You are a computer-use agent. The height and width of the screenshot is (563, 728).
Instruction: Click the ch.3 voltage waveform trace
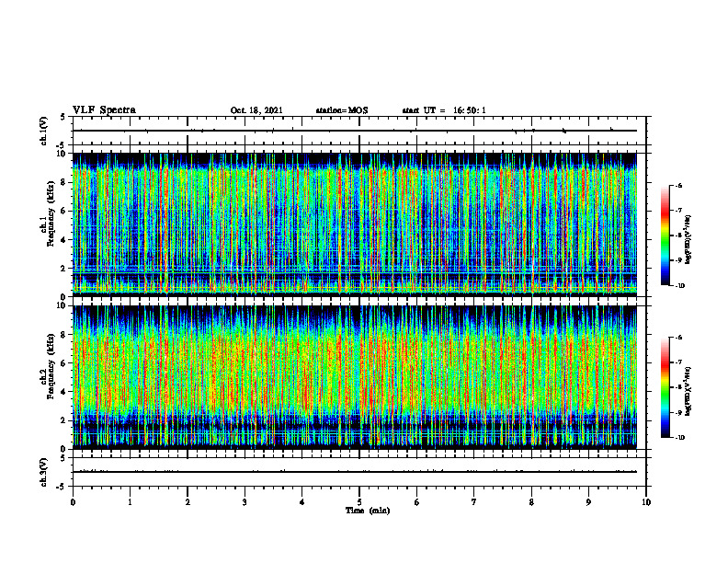point(355,472)
